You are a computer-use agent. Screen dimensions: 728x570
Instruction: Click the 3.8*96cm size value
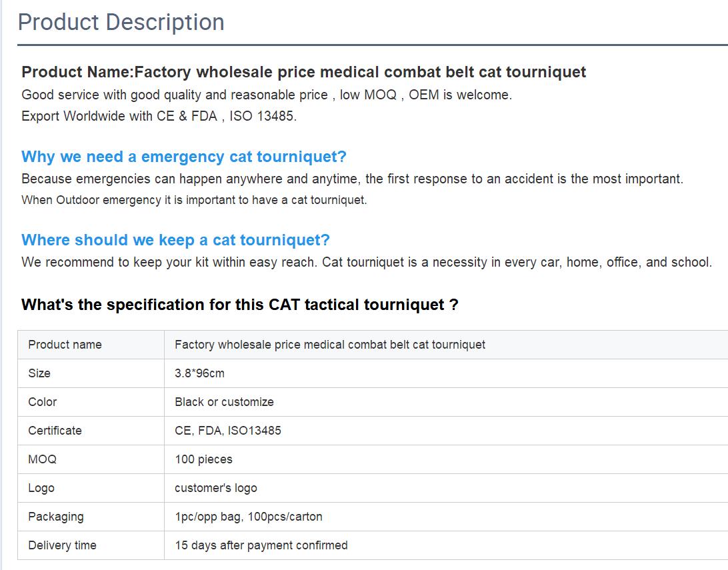coord(199,373)
